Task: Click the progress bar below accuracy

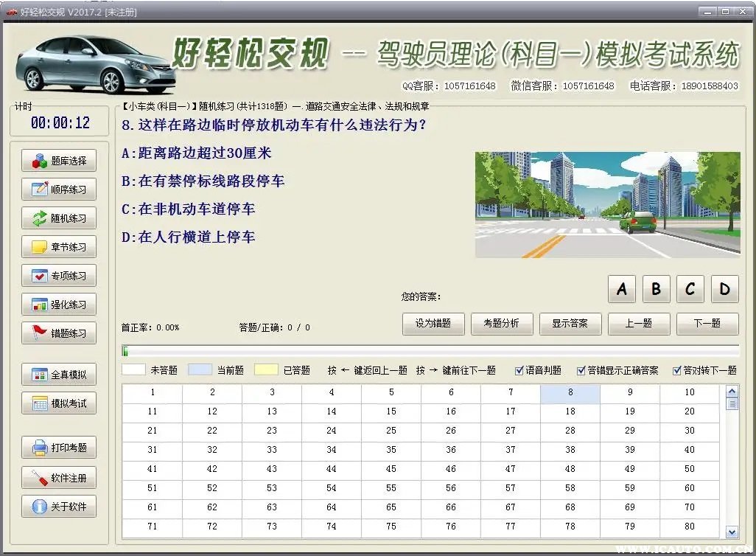Action: (430, 351)
